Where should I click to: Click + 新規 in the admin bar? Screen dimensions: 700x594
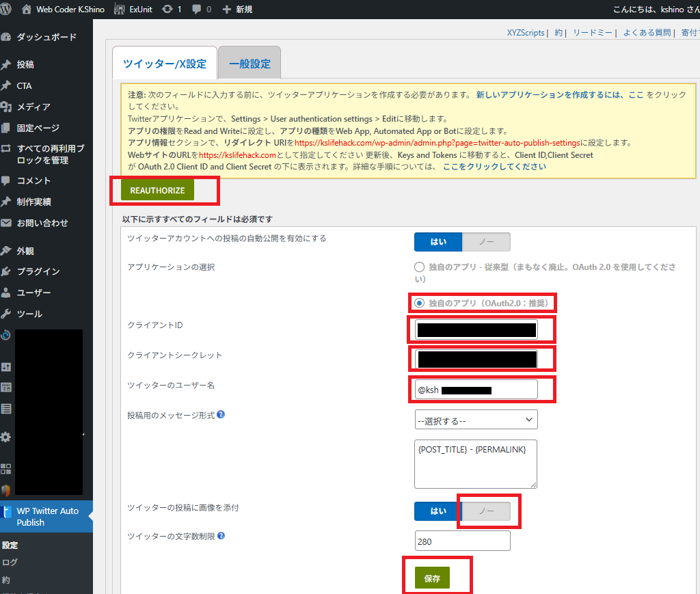(237, 10)
